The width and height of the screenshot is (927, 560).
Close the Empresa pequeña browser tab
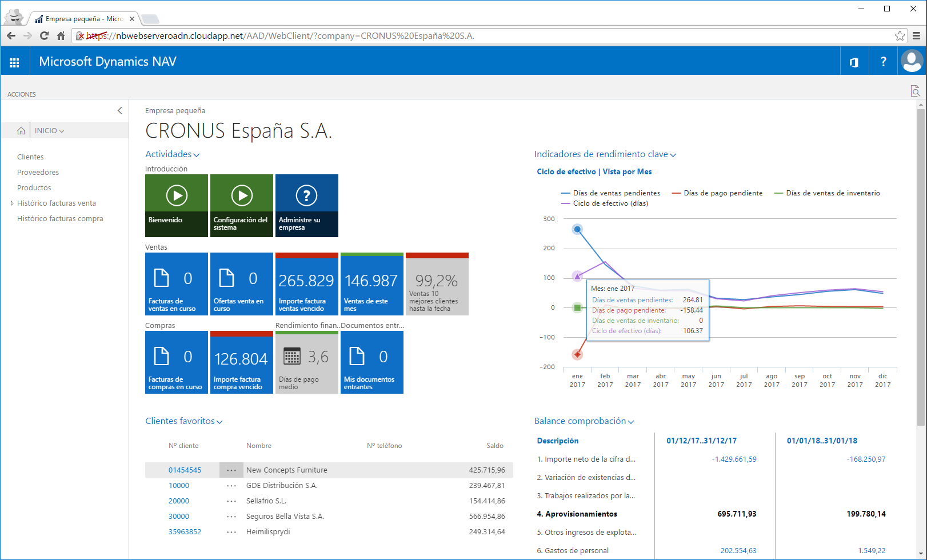[x=132, y=19]
